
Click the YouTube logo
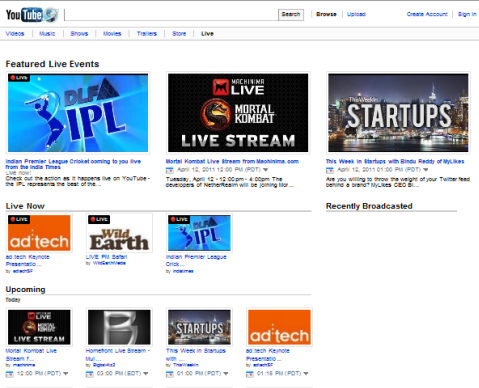[x=25, y=15]
